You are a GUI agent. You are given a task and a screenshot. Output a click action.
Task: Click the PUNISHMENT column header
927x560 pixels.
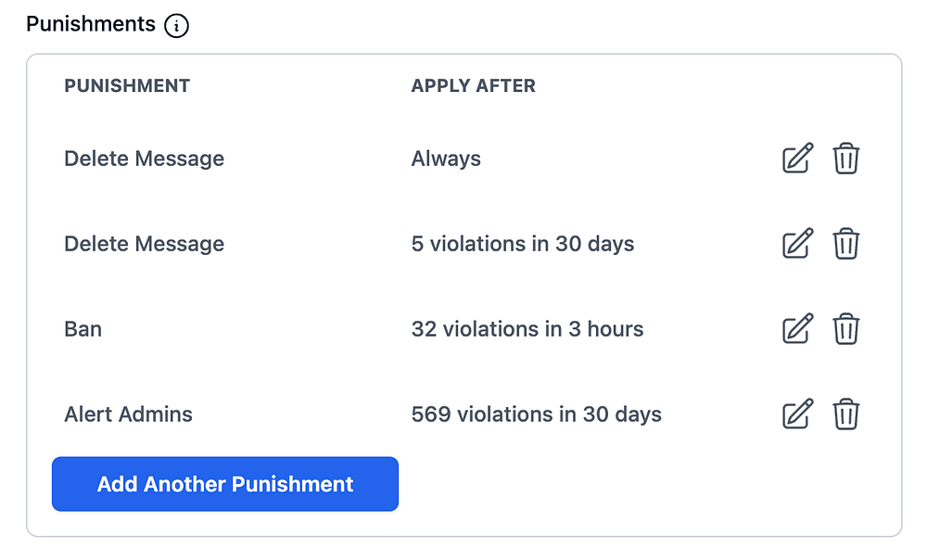pos(127,86)
